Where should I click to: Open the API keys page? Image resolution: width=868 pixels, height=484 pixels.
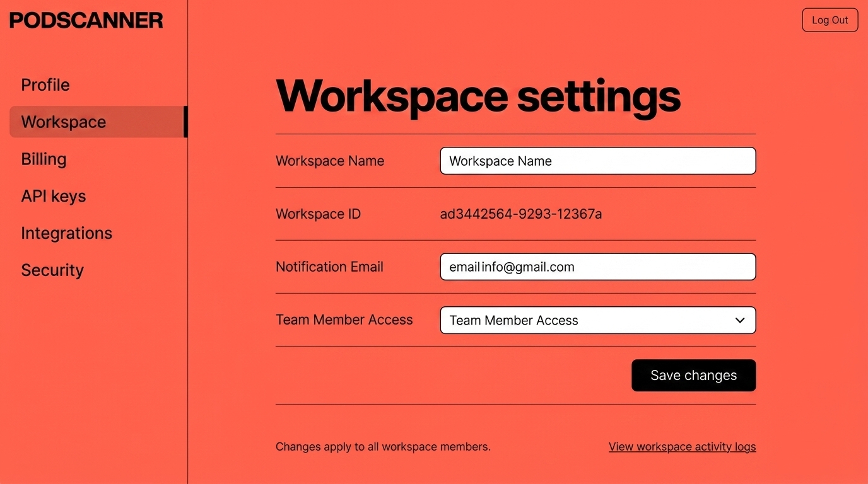coord(54,196)
